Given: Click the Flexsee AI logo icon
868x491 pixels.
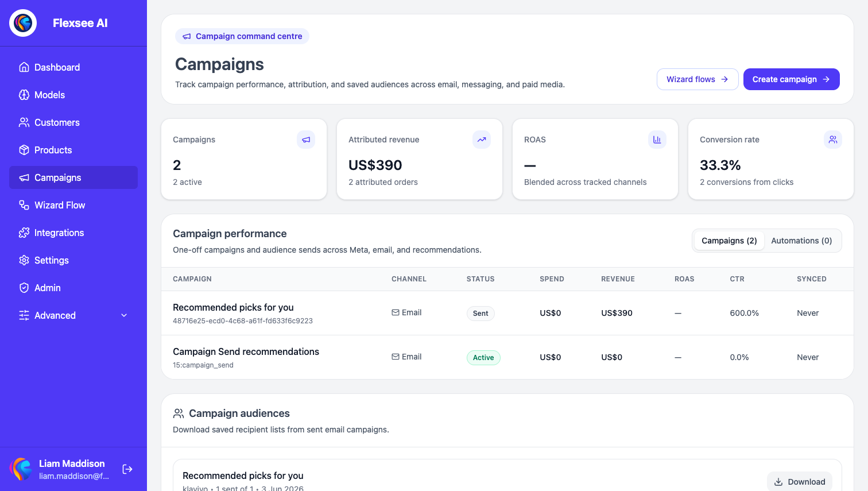Looking at the screenshot, I should point(23,23).
